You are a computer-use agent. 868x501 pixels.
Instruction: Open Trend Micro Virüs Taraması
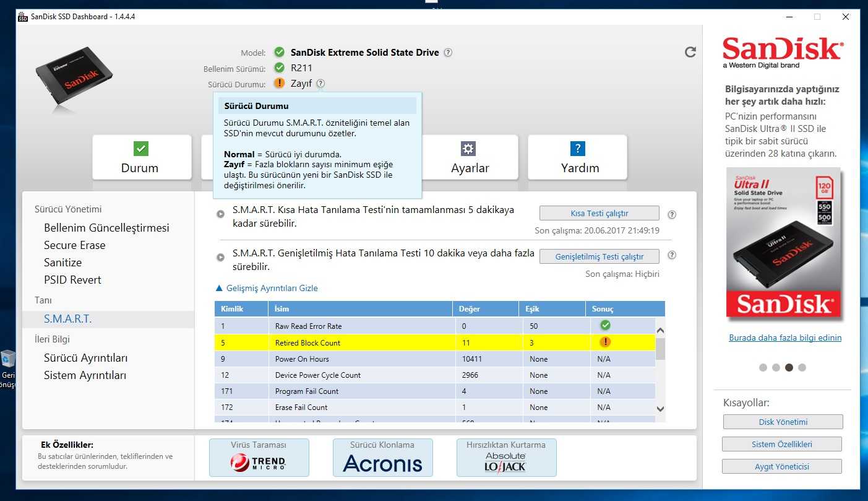coord(259,458)
